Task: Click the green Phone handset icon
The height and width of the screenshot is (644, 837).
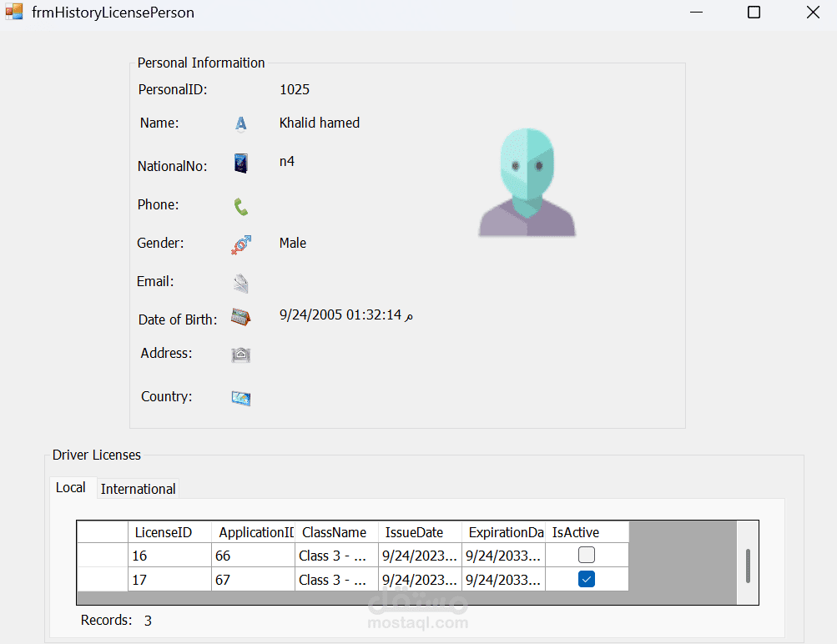Action: coord(241,207)
